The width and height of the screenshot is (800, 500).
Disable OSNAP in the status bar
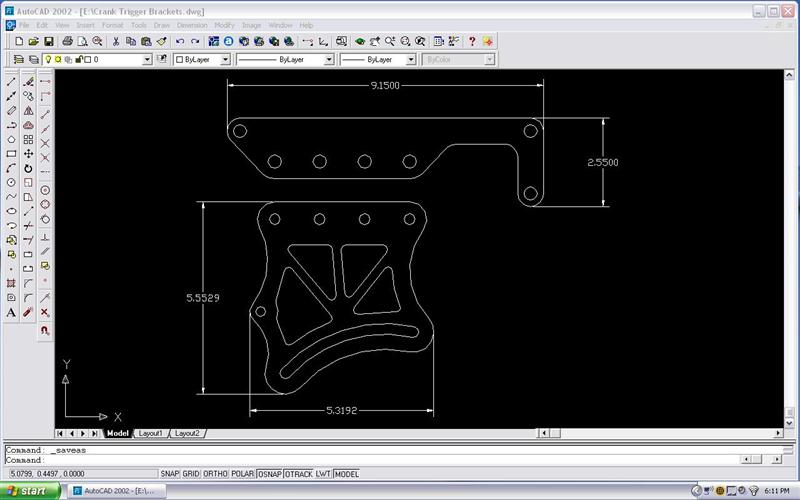[269, 474]
